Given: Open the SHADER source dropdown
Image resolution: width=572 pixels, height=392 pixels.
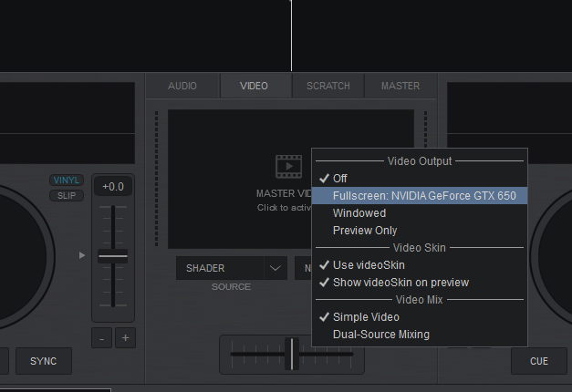Looking at the screenshot, I should click(220, 269).
